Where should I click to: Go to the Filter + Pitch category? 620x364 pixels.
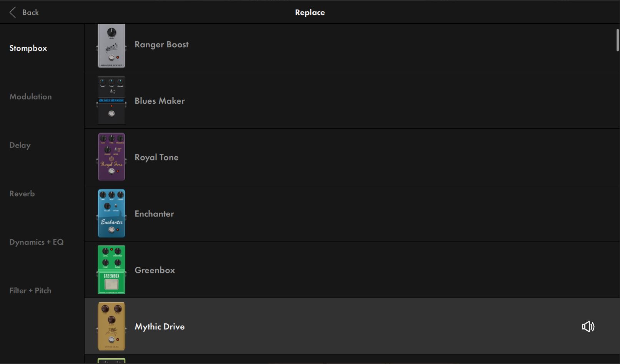(30, 291)
